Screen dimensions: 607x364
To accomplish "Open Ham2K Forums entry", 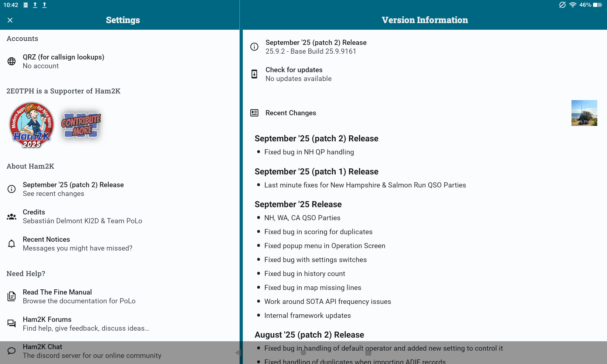I will (x=86, y=324).
